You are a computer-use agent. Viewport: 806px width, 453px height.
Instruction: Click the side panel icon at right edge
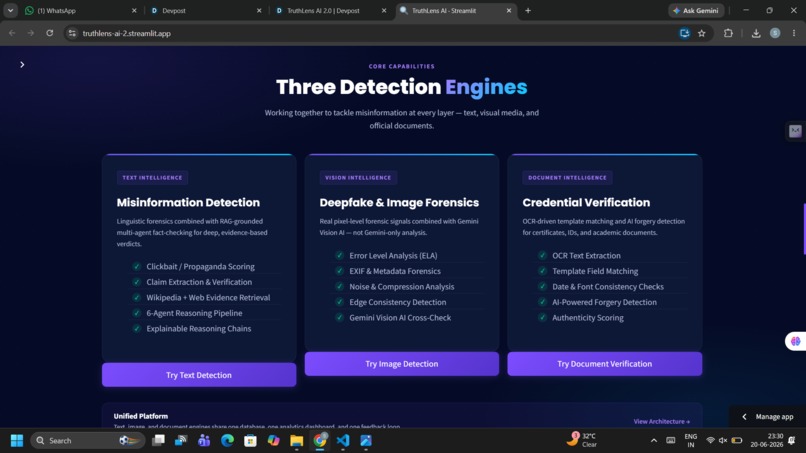pos(795,131)
